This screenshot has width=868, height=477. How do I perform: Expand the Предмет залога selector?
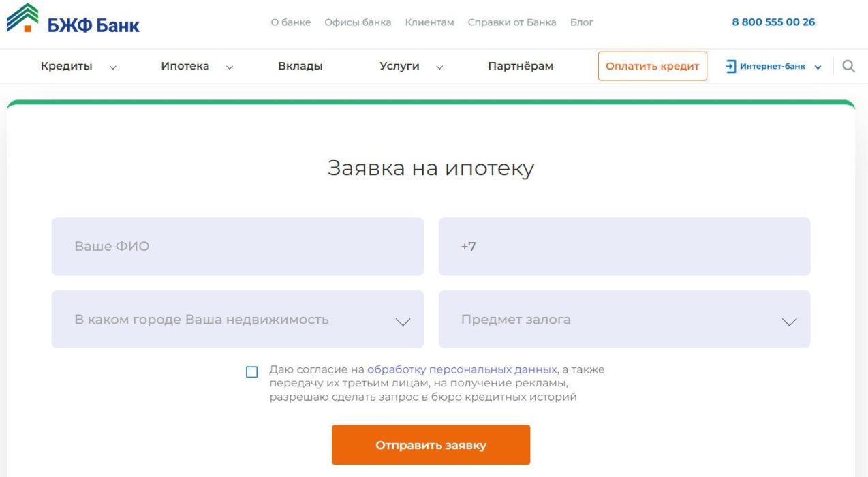pos(624,319)
